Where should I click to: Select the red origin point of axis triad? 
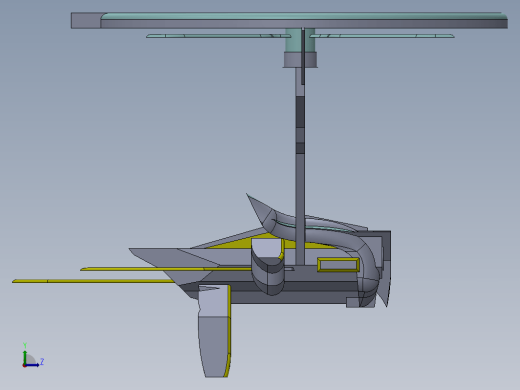pos(24,366)
